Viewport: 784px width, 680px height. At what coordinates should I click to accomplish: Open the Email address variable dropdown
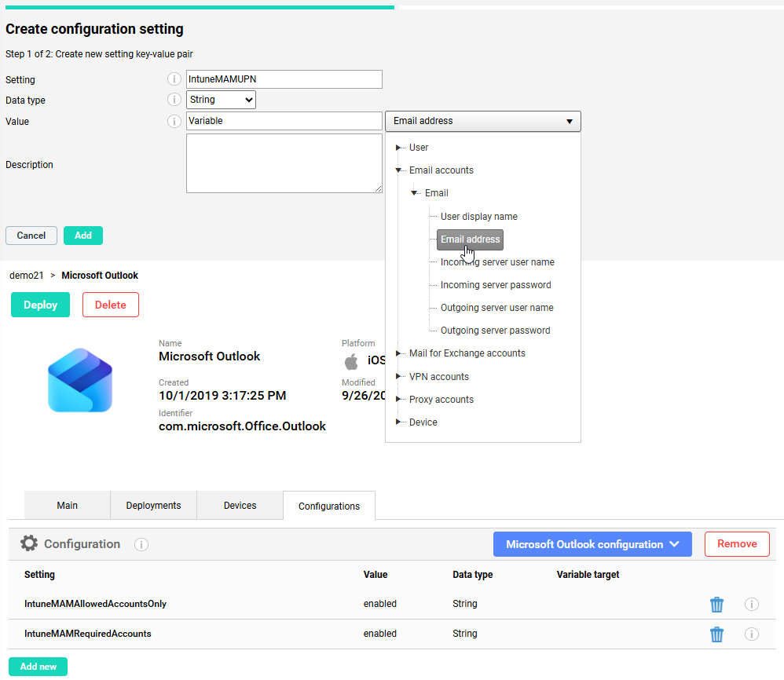click(x=483, y=121)
